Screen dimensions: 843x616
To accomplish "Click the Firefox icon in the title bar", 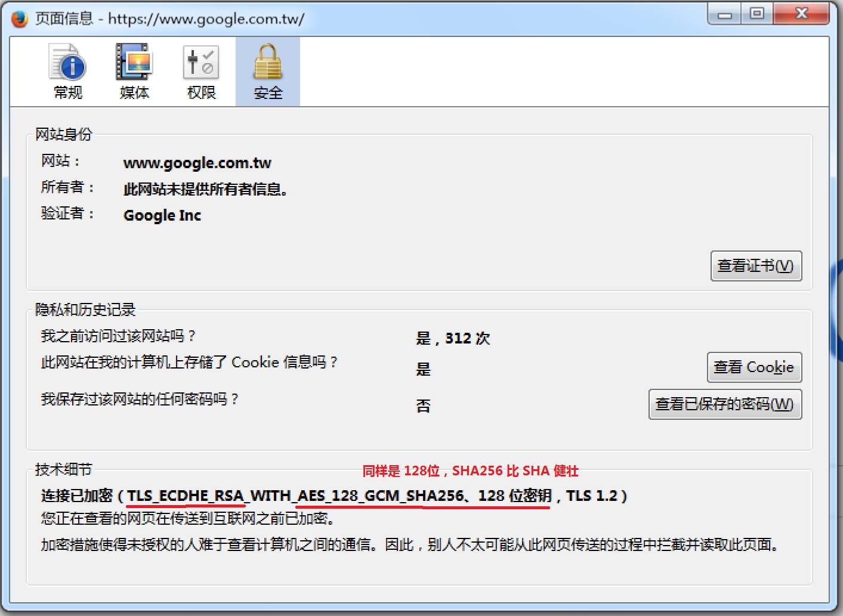I will [x=20, y=18].
